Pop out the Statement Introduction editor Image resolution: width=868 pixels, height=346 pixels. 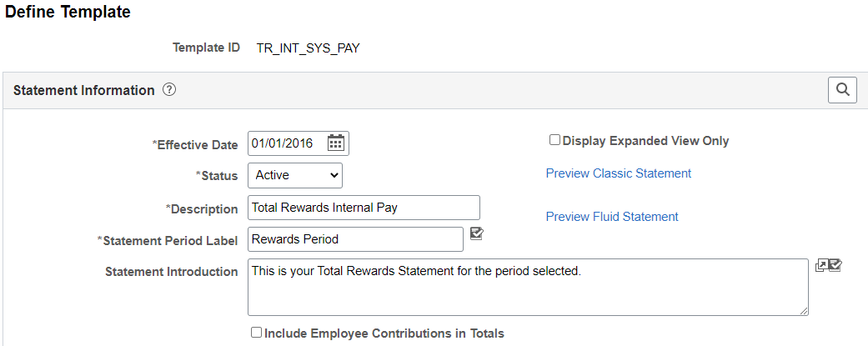[821, 266]
